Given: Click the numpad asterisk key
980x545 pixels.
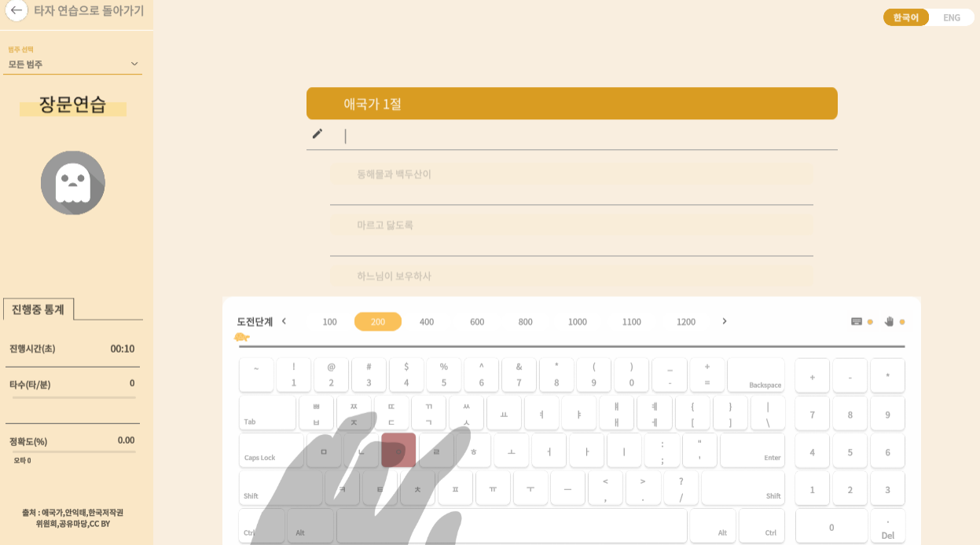Looking at the screenshot, I should 887,375.
